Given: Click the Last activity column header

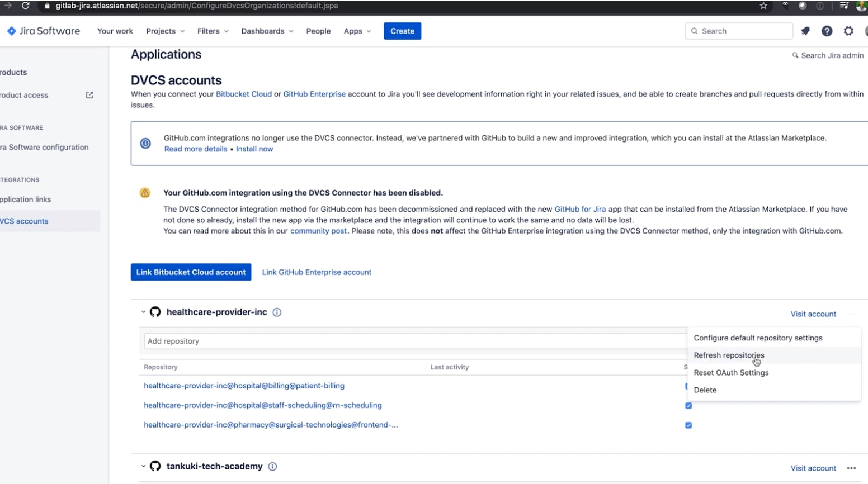Looking at the screenshot, I should point(450,367).
